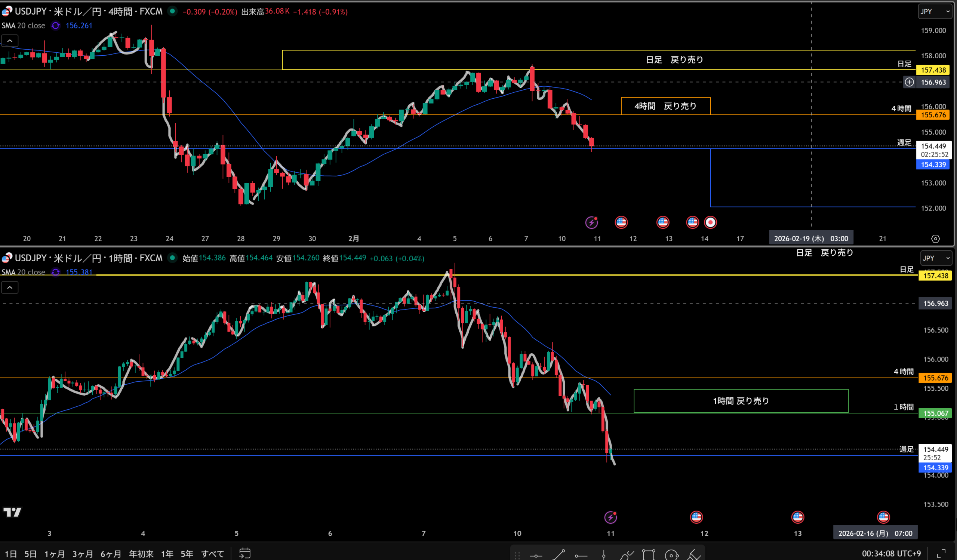Image resolution: width=957 pixels, height=560 pixels.
Task: Open JPY currency dropdown on top chart
Action: (x=935, y=11)
